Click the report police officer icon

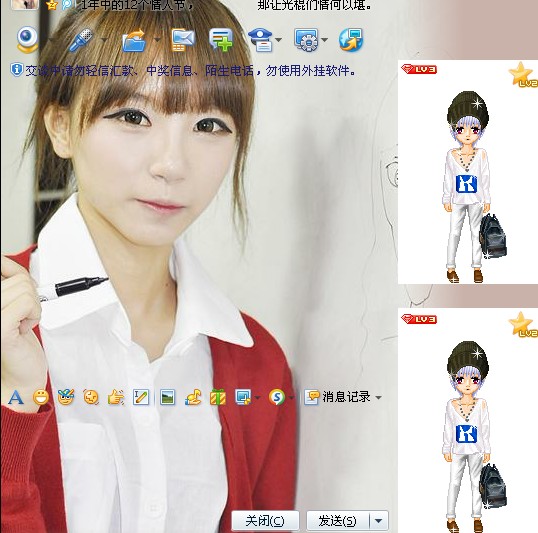point(260,40)
